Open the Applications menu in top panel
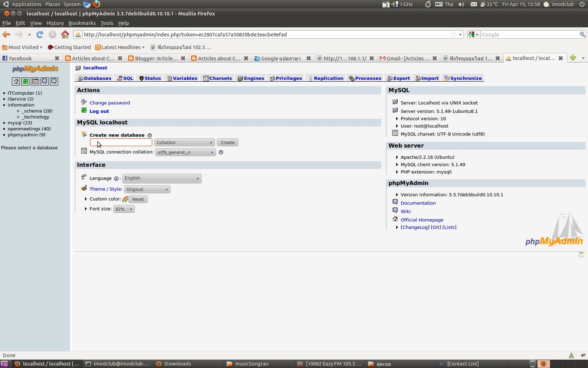This screenshot has height=368, width=588. click(x=26, y=4)
